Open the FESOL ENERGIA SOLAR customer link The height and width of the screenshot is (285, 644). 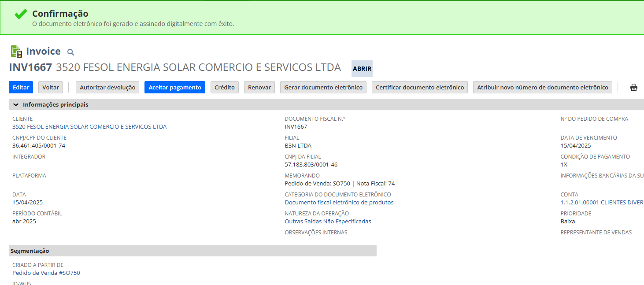coord(89,127)
